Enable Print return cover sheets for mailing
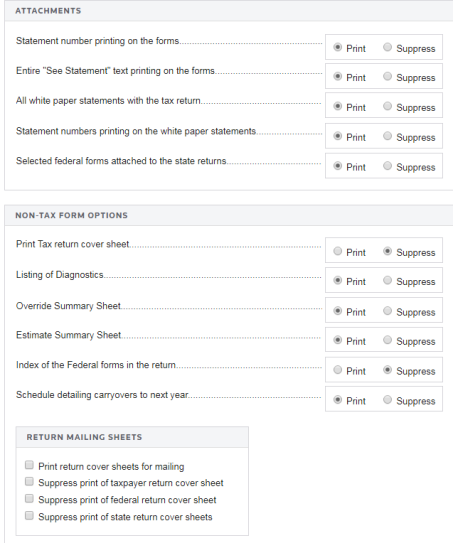Screen dimensions: 453x543 click(29, 465)
